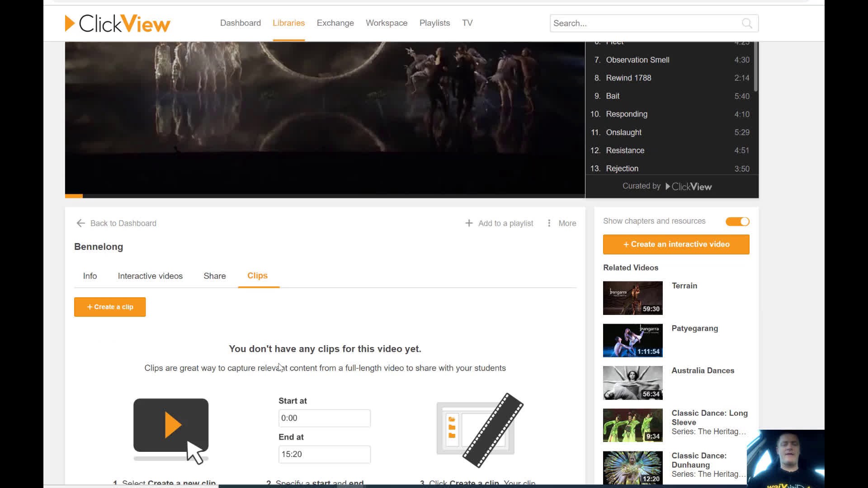The image size is (868, 488).
Task: Click the chapter list scrollbar
Action: 755,66
